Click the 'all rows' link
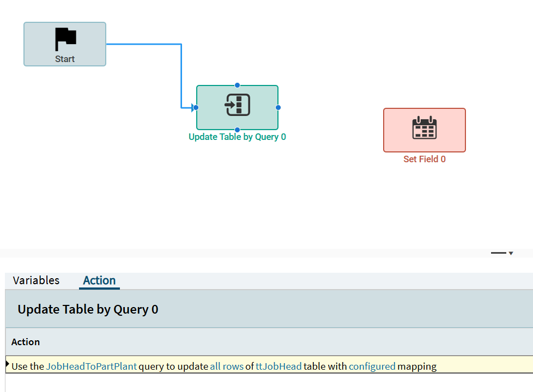Viewport: 533px width, 392px height. 227,366
